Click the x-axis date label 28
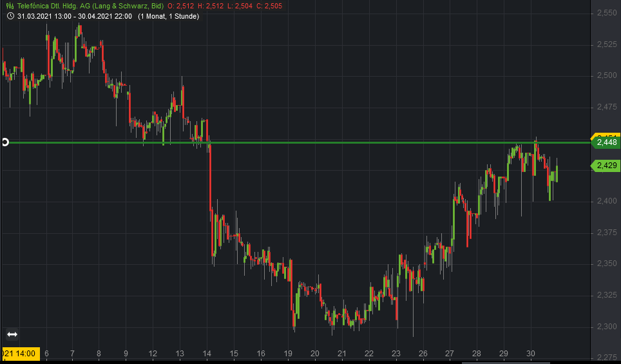Viewport: 621px width, 364px height. (x=477, y=354)
